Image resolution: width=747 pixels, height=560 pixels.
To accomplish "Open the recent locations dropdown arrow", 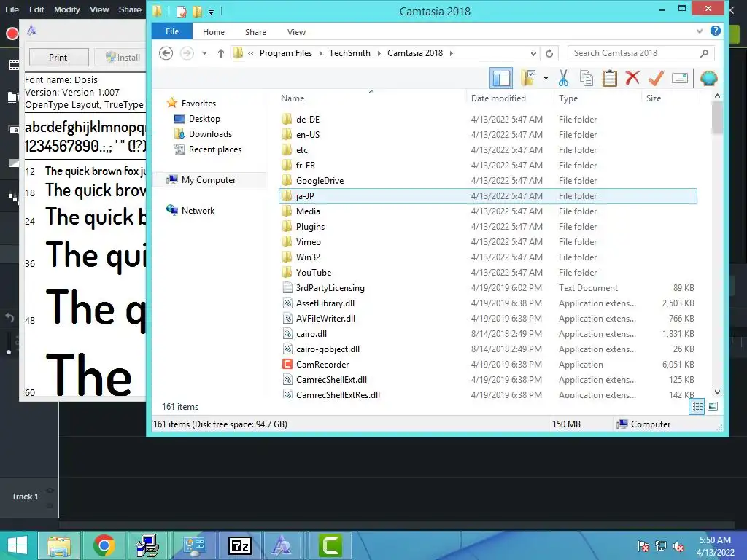I will [204, 52].
